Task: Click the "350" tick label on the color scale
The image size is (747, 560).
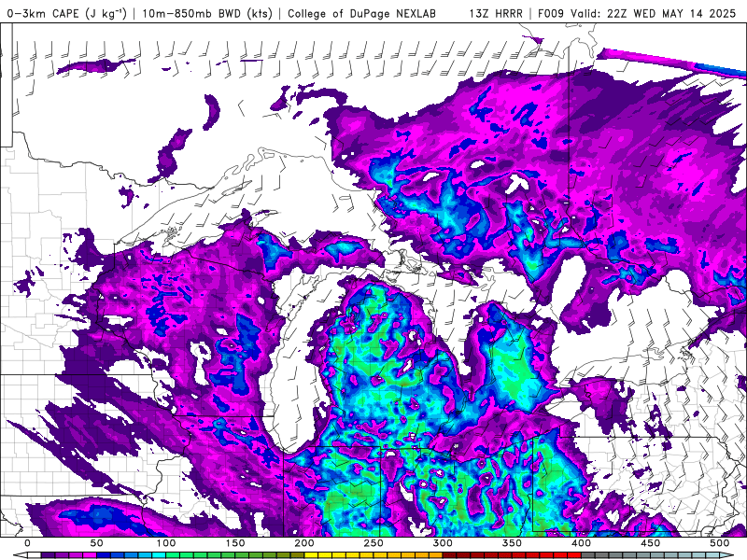Action: pos(512,543)
